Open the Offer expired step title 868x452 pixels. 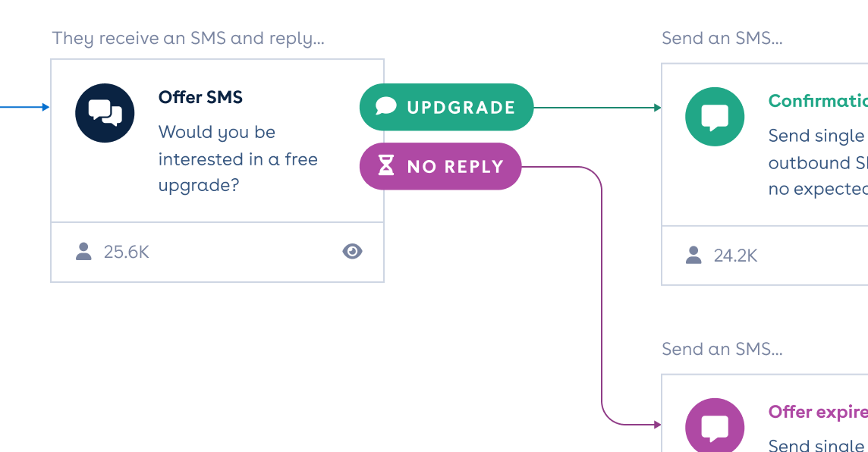[x=817, y=412]
